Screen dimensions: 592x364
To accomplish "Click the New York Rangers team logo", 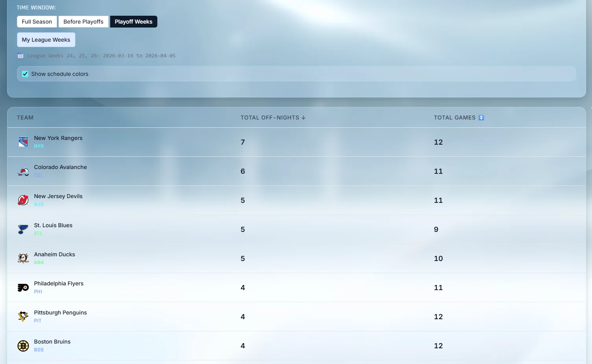I will (23, 142).
